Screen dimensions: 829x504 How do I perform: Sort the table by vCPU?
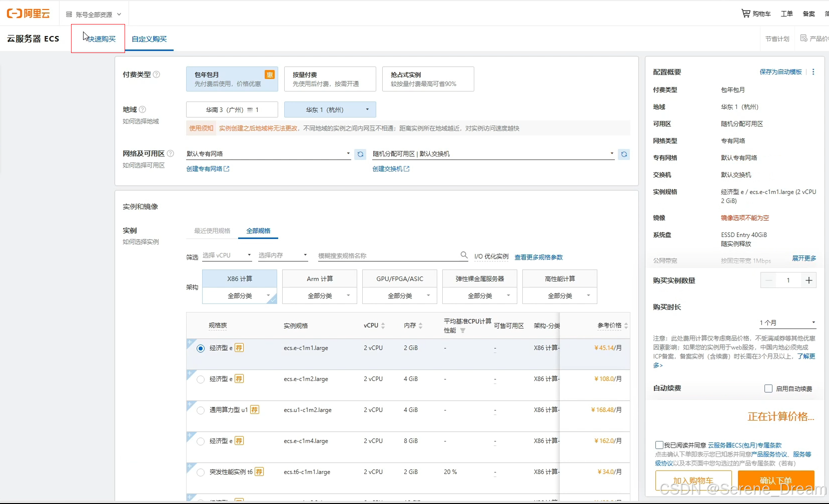tap(383, 325)
